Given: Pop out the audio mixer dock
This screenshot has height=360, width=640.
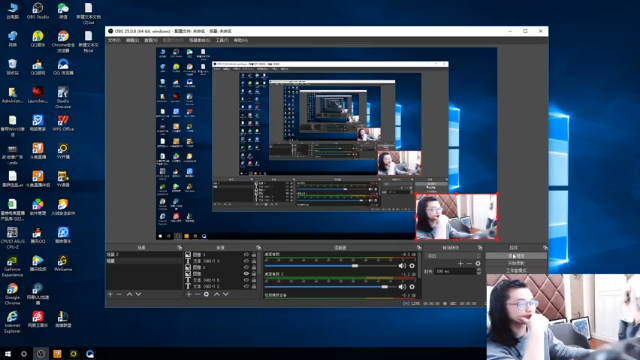Looking at the screenshot, I should tap(419, 247).
